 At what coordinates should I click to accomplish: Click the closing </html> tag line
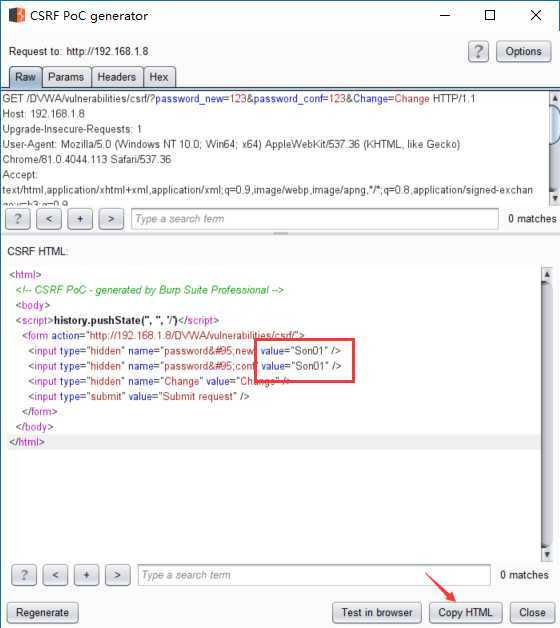click(x=27, y=442)
